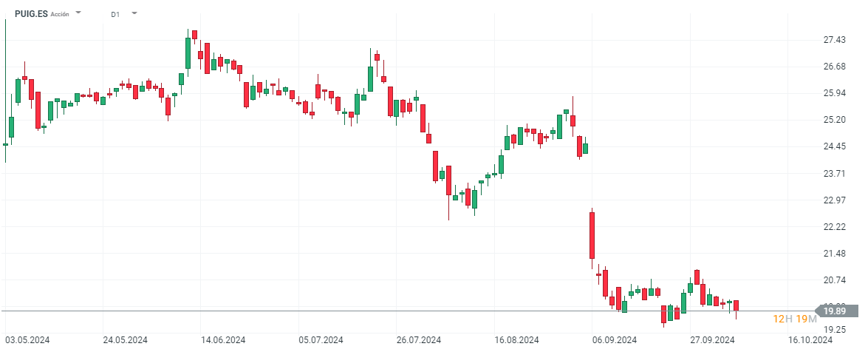The image size is (868, 352).
Task: Click the 25.94 price axis label
Action: tap(835, 93)
